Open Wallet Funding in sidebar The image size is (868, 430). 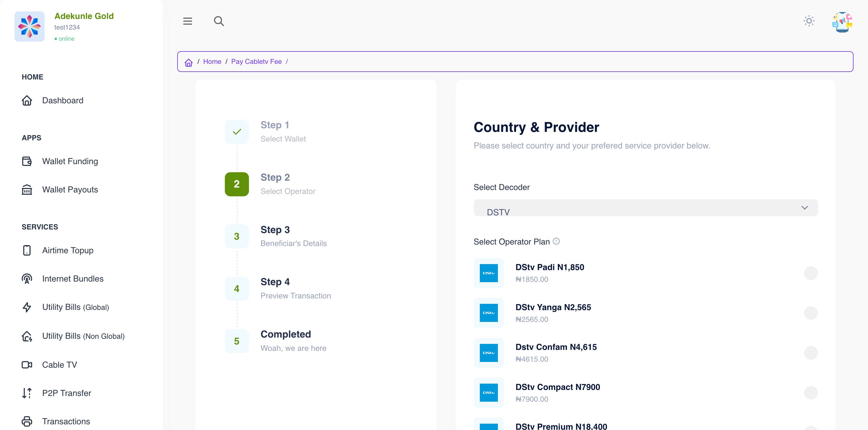[70, 161]
